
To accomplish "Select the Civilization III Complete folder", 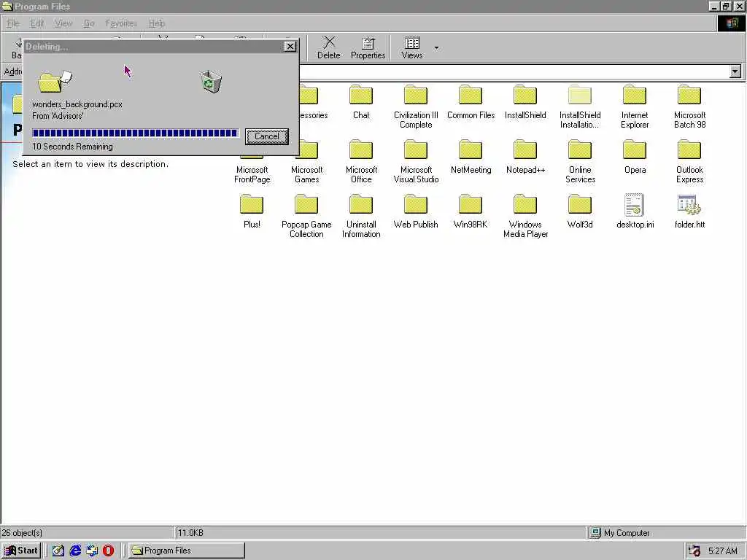I will 416,107.
